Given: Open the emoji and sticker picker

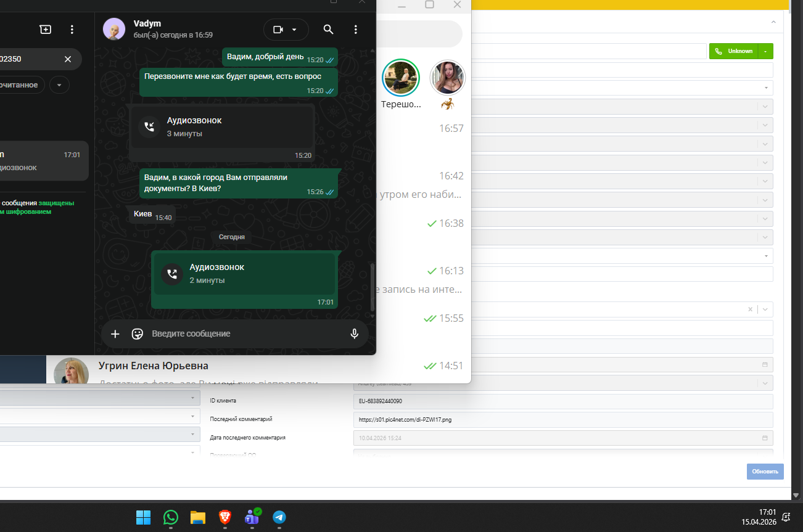Looking at the screenshot, I should [138, 334].
